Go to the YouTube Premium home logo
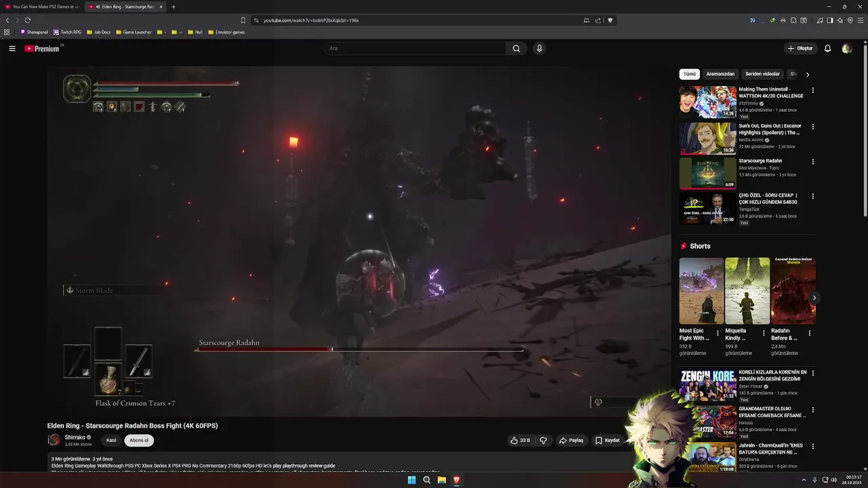The width and height of the screenshot is (868, 488). (42, 49)
